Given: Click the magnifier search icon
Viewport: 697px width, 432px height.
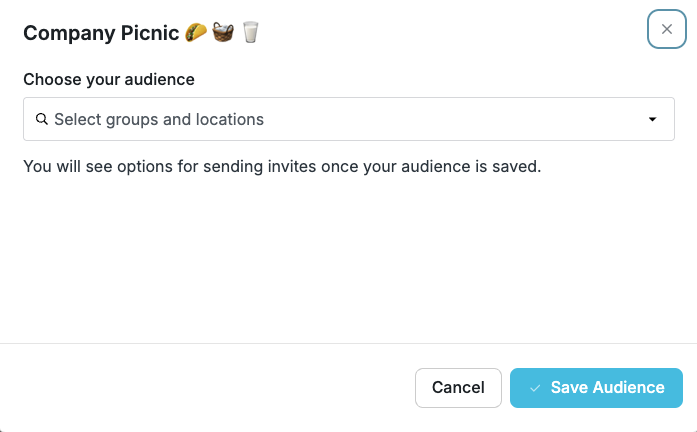Looking at the screenshot, I should coord(42,119).
